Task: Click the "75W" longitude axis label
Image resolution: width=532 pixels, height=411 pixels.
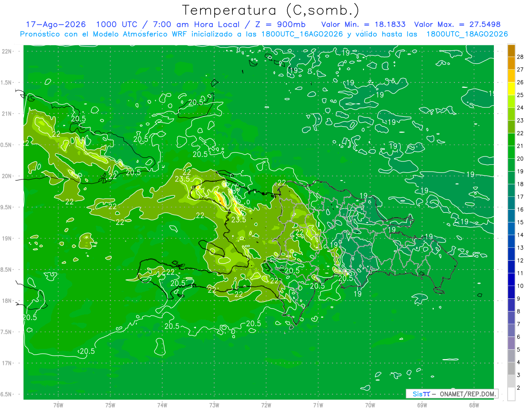Action: click(110, 405)
